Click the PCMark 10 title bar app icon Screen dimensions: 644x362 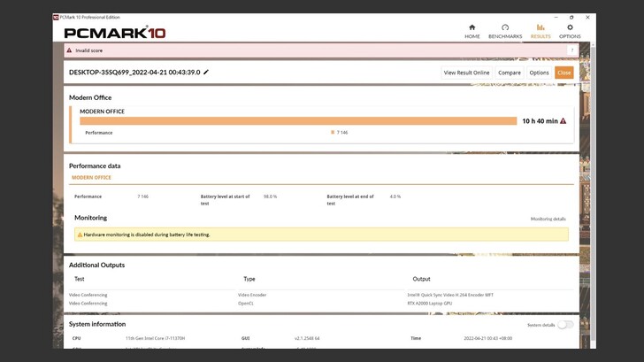point(56,17)
